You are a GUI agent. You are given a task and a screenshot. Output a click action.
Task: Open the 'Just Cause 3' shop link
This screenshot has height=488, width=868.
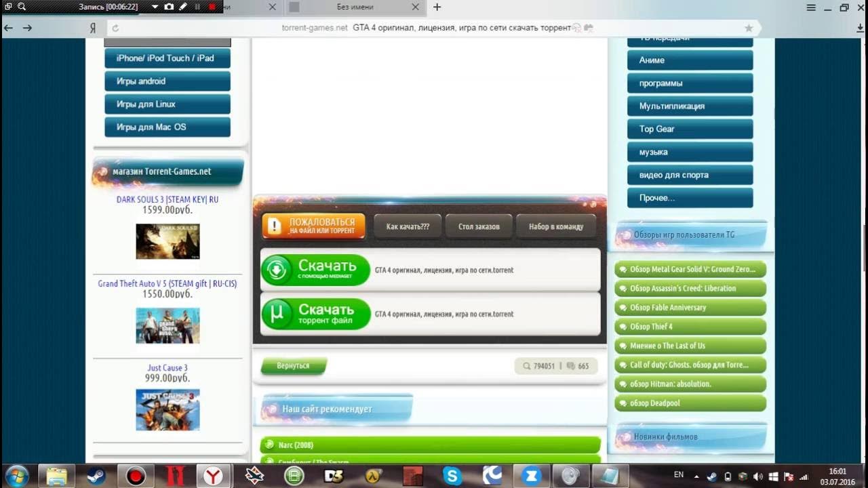tap(167, 368)
